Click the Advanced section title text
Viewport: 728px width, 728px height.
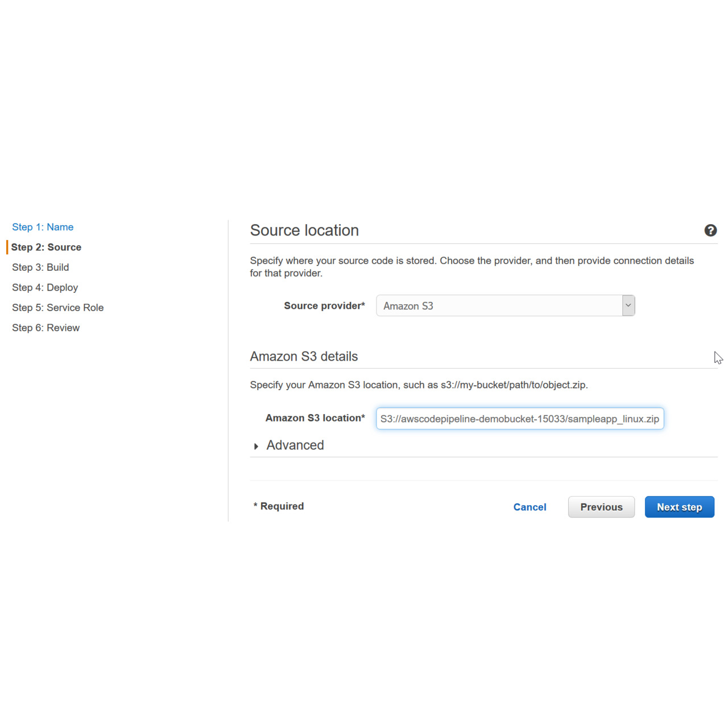(295, 445)
